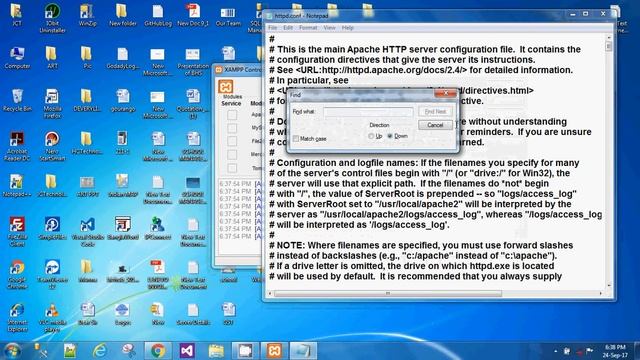Tick the Tomcat service checkbox in XAMPP
The height and width of the screenshot is (360, 640).
click(x=232, y=168)
